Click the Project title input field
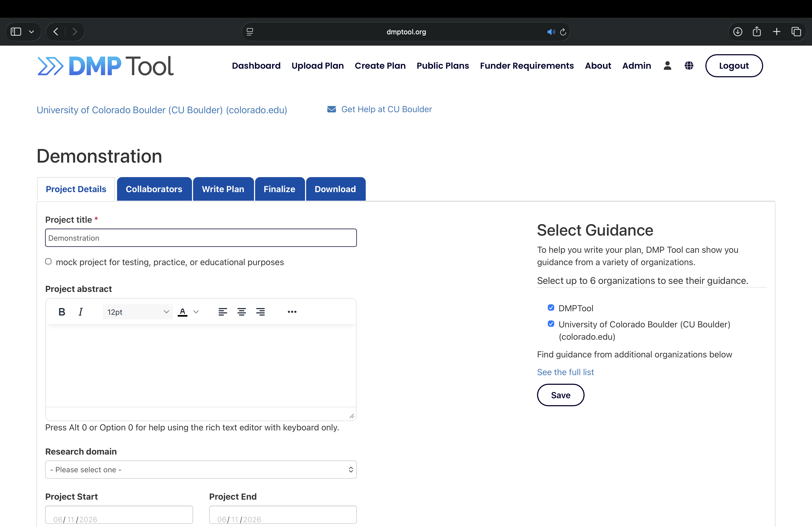 point(201,237)
